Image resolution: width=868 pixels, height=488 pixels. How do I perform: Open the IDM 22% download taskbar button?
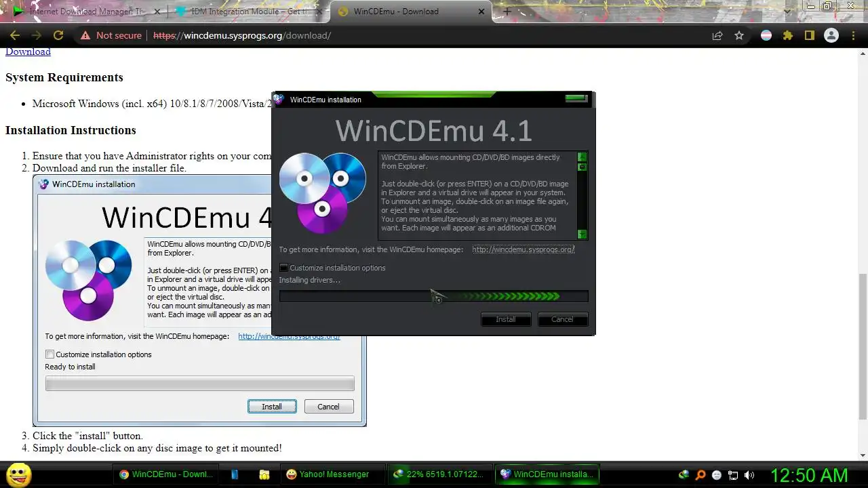point(440,474)
